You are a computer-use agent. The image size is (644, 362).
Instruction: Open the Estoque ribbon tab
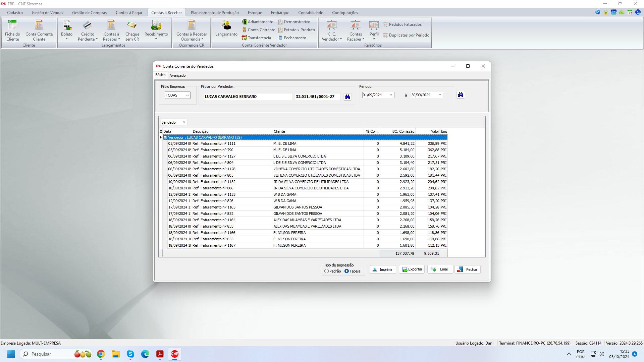click(x=255, y=13)
